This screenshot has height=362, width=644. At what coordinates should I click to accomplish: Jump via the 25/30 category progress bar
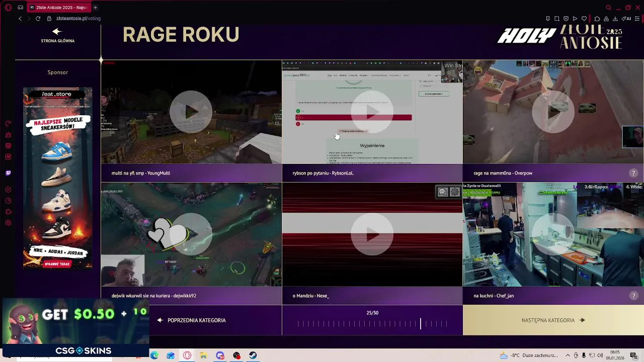tap(372, 324)
